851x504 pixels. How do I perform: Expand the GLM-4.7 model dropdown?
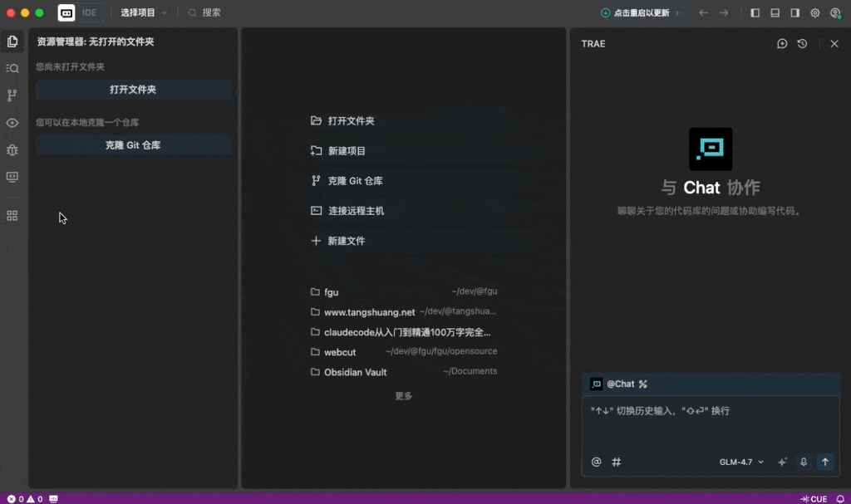point(741,462)
